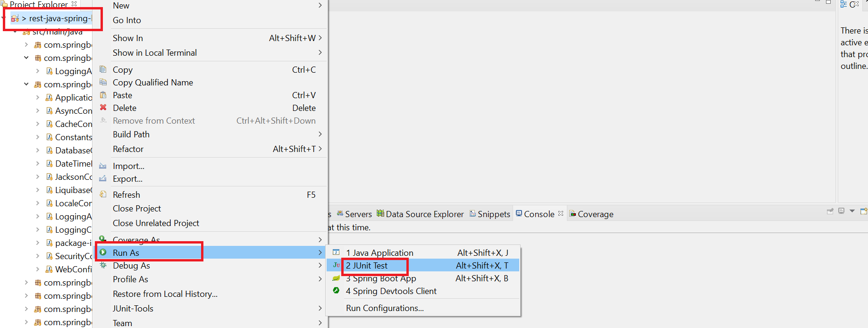Click the Open Console icon
Viewport: 868px width, 328px height.
[864, 211]
